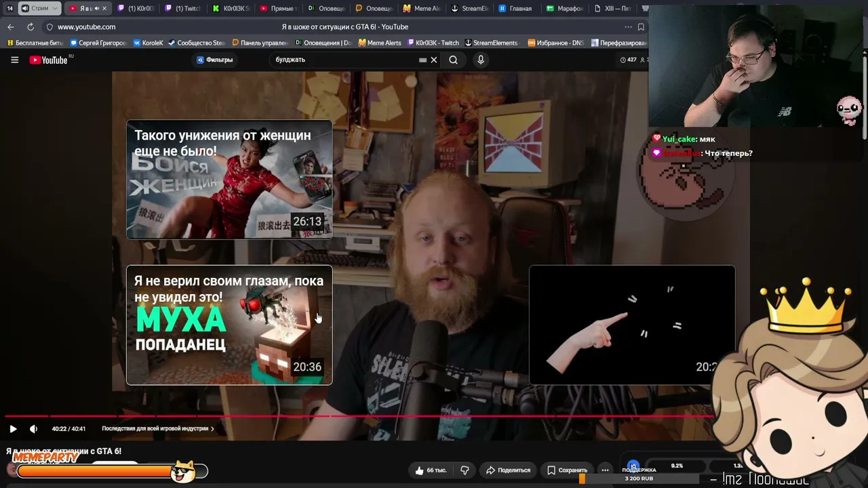Open the 'KoroleK' VK bookmark
The height and width of the screenshot is (488, 868).
(x=148, y=43)
